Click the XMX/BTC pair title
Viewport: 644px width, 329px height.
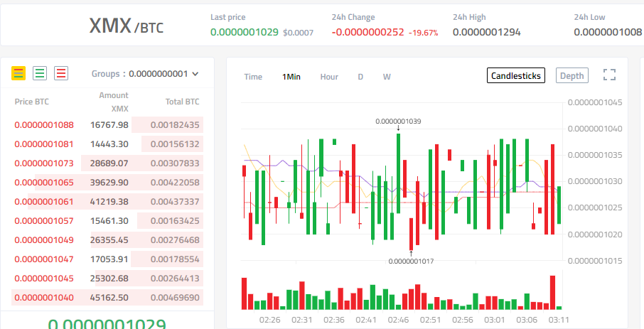126,26
